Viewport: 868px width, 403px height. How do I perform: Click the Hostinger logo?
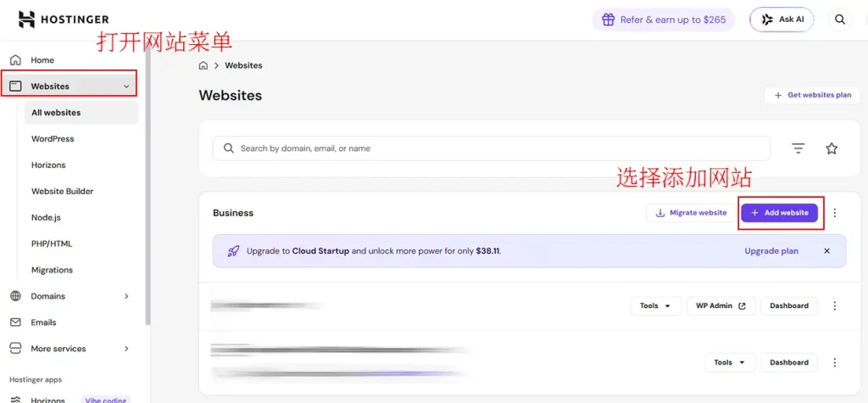[63, 20]
